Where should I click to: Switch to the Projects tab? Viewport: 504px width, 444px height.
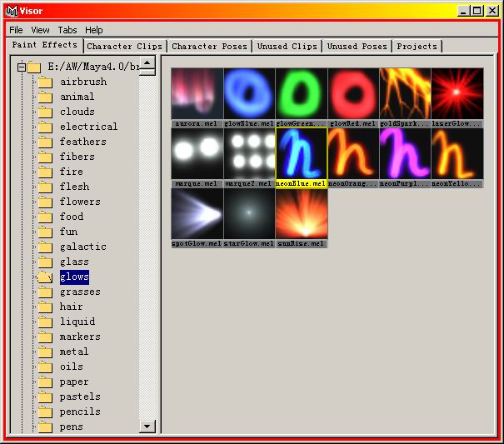coord(417,47)
